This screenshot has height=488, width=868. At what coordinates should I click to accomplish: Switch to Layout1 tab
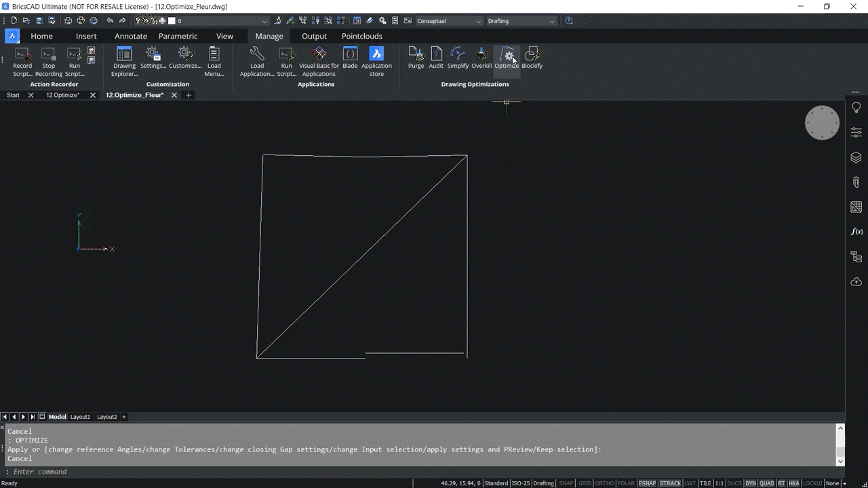point(80,417)
